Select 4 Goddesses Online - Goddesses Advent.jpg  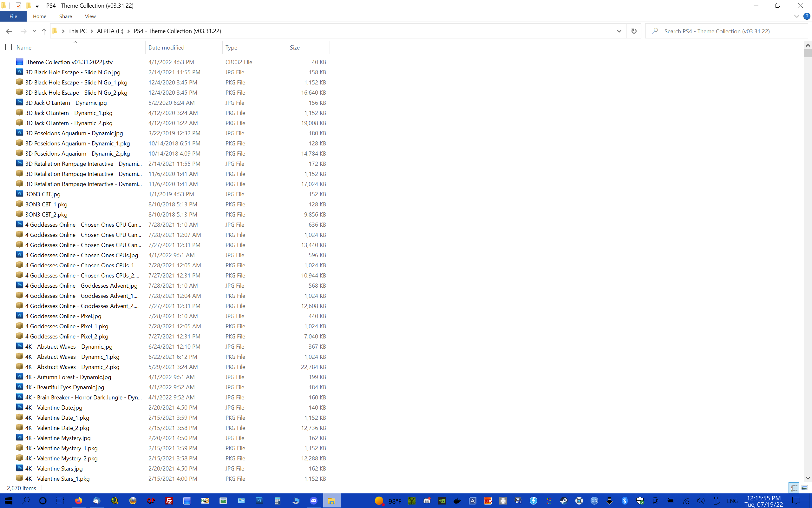(x=82, y=285)
